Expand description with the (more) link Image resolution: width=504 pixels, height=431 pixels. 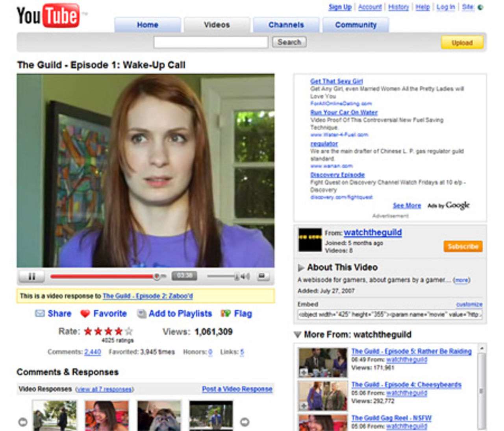point(461,280)
